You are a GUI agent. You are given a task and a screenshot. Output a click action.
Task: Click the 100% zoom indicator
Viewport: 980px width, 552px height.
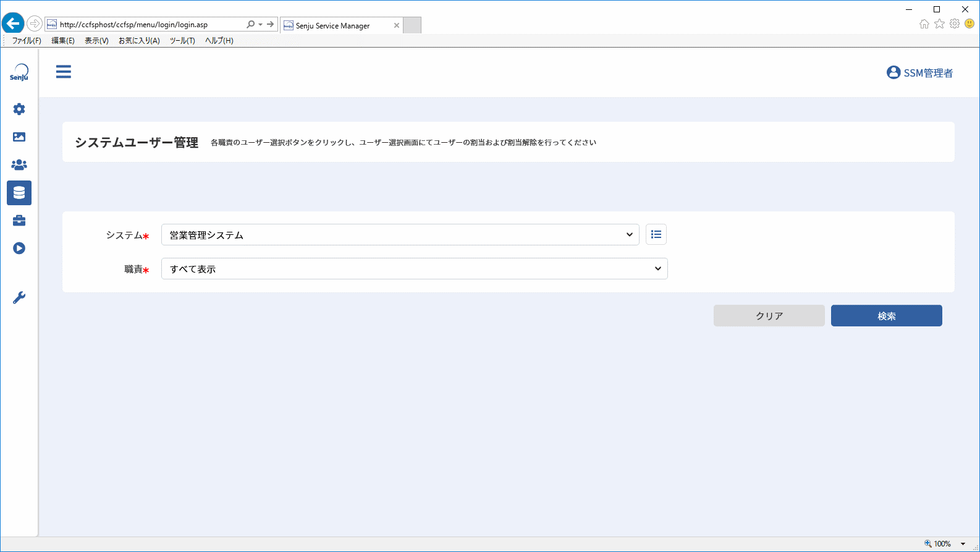pyautogui.click(x=942, y=544)
